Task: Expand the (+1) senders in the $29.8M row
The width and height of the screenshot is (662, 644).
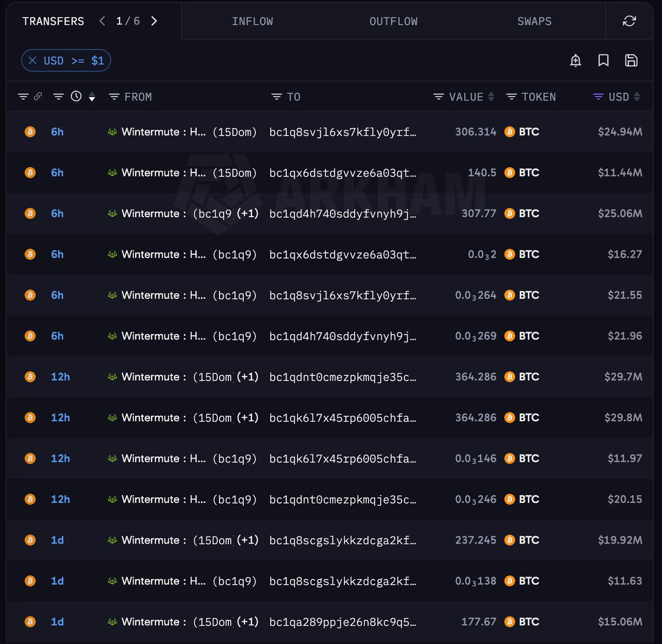Action: [248, 417]
